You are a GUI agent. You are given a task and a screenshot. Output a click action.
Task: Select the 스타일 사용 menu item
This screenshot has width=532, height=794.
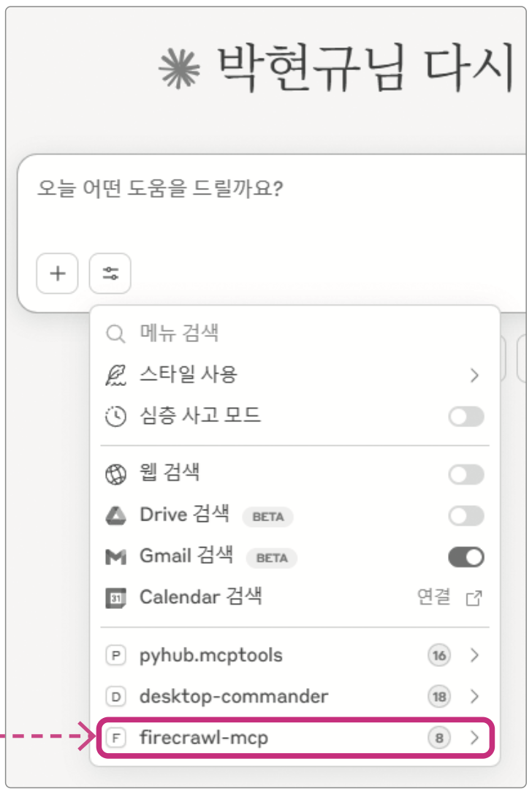click(189, 376)
